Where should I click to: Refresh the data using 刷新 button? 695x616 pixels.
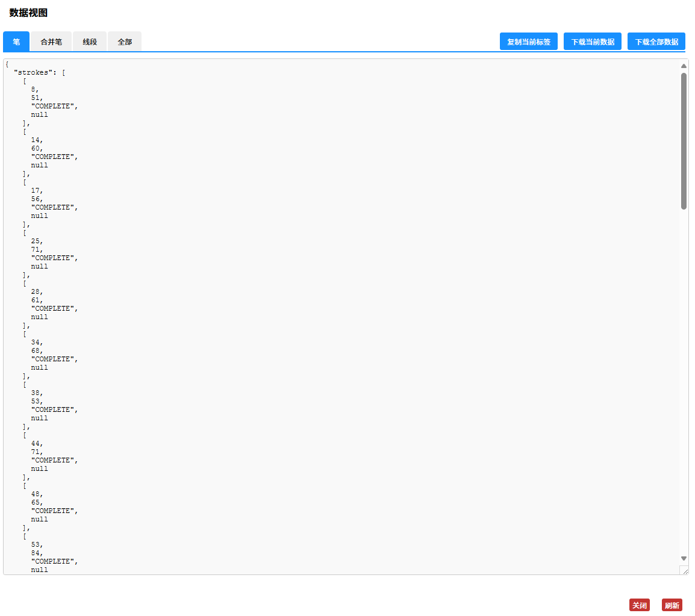pyautogui.click(x=672, y=605)
